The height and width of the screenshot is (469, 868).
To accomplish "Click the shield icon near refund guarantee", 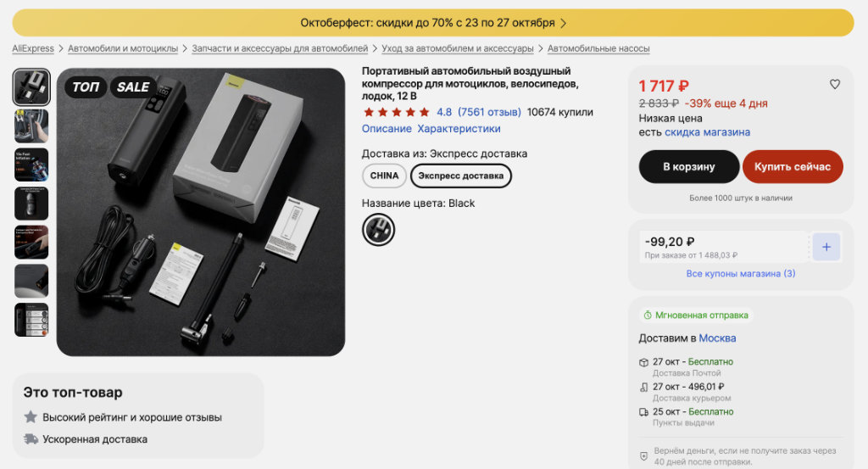I will click(643, 456).
